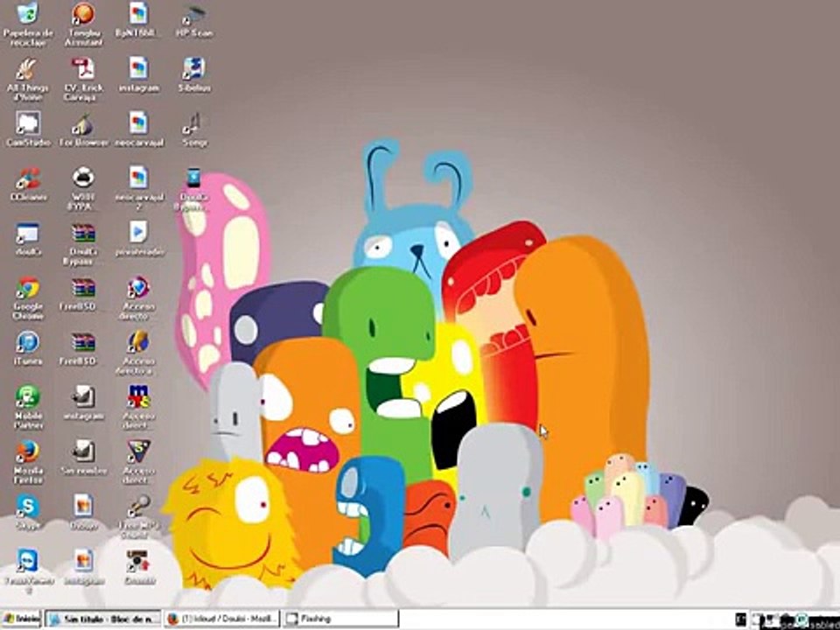This screenshot has height=630, width=840.
Task: Switch to Sin título - Bloc de notas taskbar window
Action: click(x=103, y=619)
